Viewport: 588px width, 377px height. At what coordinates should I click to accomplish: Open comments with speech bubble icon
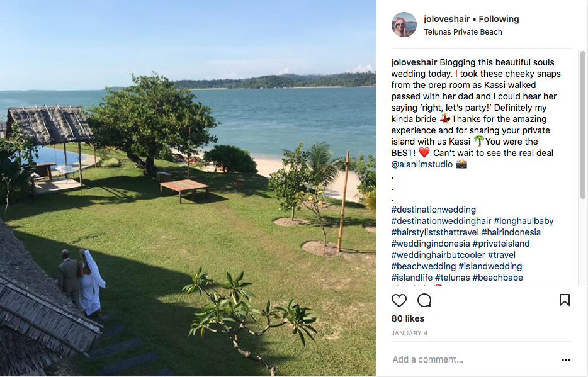pyautogui.click(x=424, y=301)
